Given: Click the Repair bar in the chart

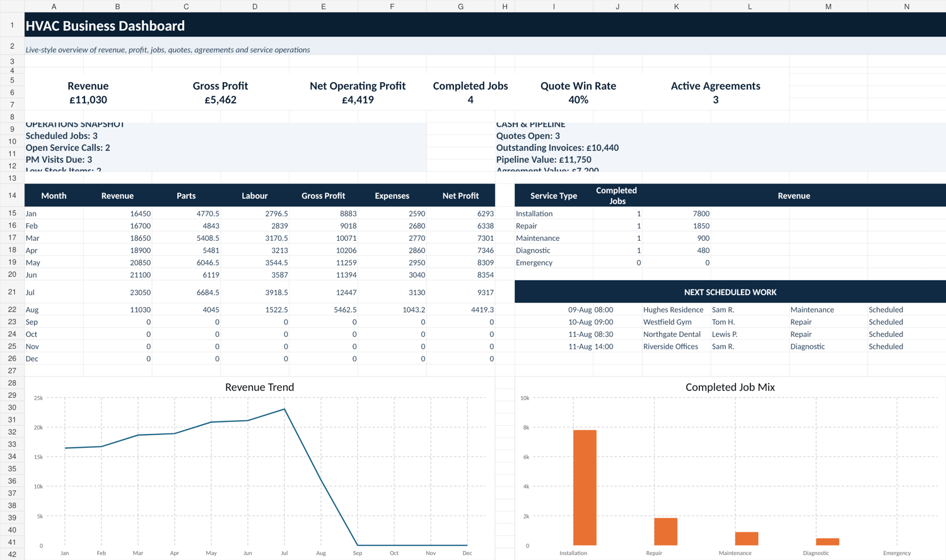Looking at the screenshot, I should pyautogui.click(x=665, y=532).
